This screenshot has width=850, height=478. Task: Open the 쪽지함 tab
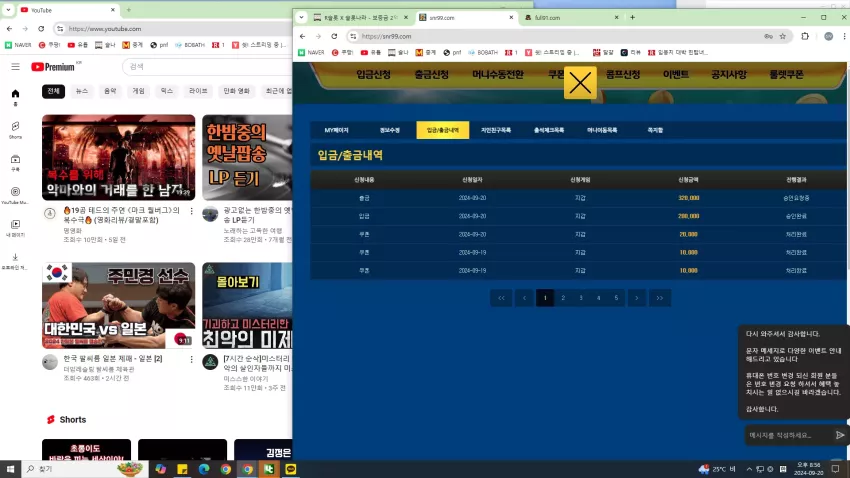coord(655,130)
